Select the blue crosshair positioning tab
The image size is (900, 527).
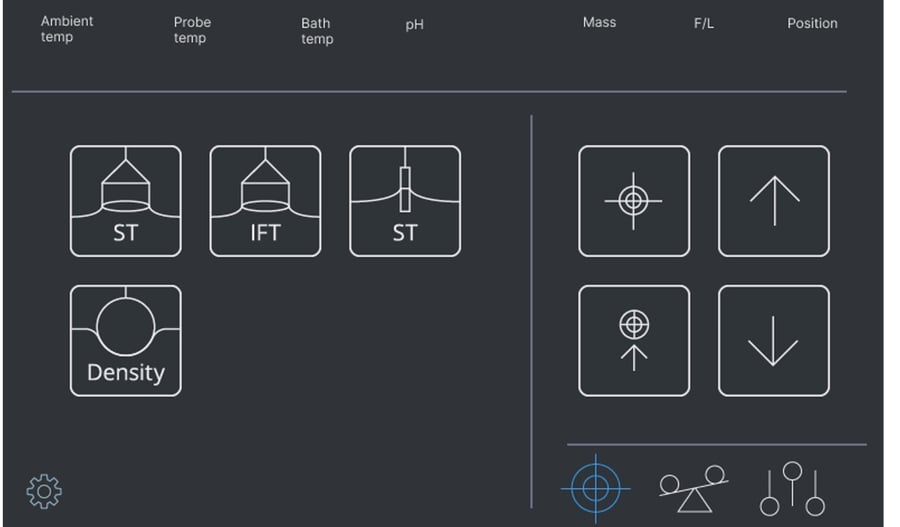click(596, 489)
